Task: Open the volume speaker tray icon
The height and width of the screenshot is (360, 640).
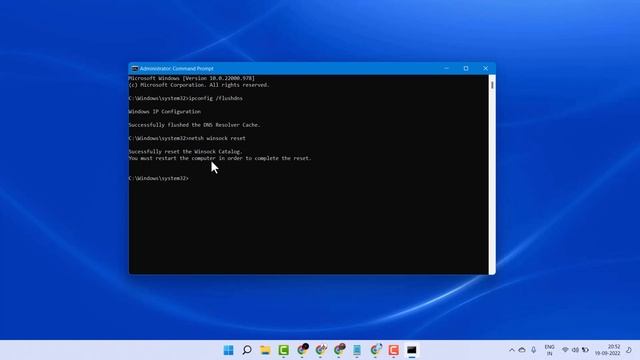Action: (x=575, y=350)
